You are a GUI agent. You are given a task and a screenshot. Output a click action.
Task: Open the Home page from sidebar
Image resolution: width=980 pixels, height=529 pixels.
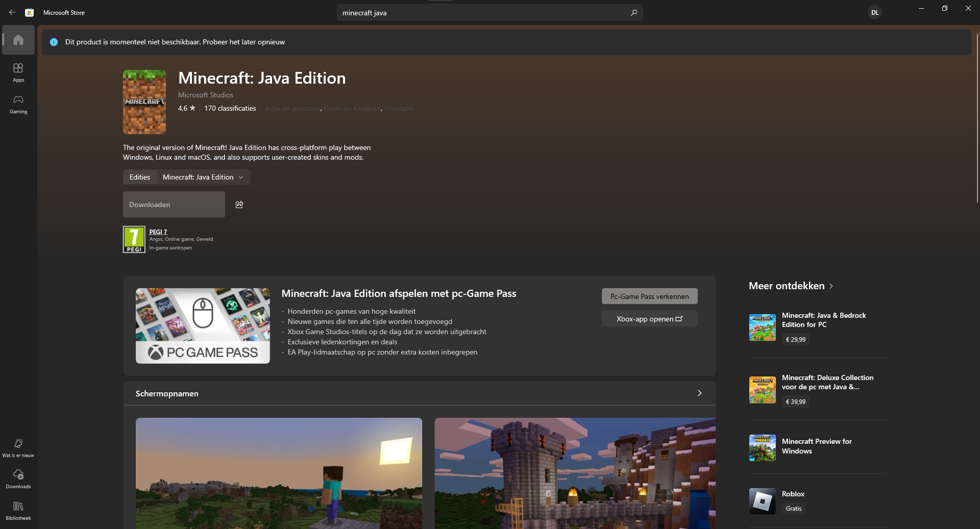(18, 40)
